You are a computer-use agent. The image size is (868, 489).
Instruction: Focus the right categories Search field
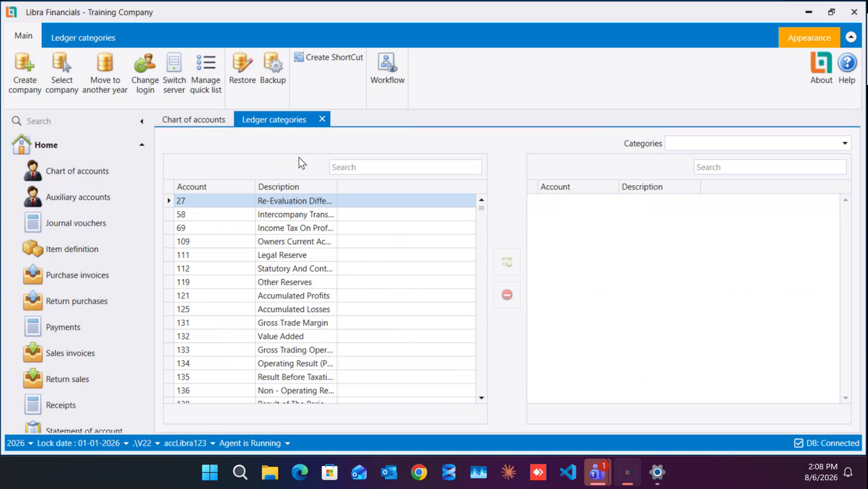pyautogui.click(x=770, y=167)
